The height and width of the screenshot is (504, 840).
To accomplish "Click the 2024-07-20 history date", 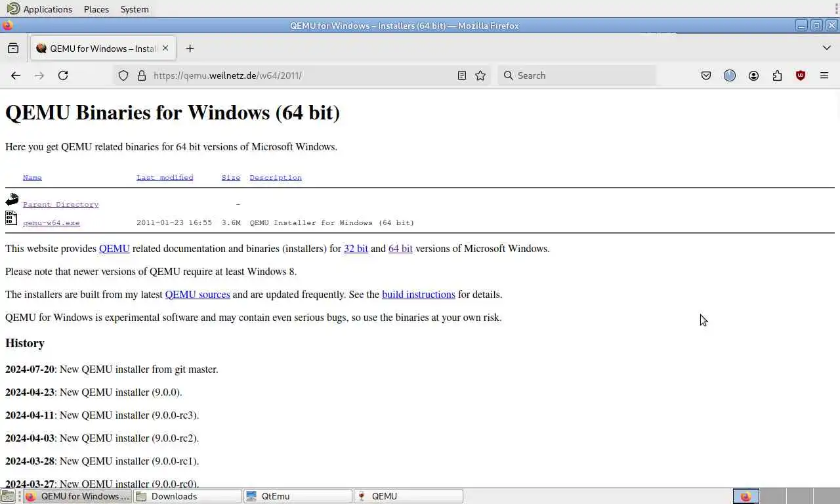I will pyautogui.click(x=30, y=369).
